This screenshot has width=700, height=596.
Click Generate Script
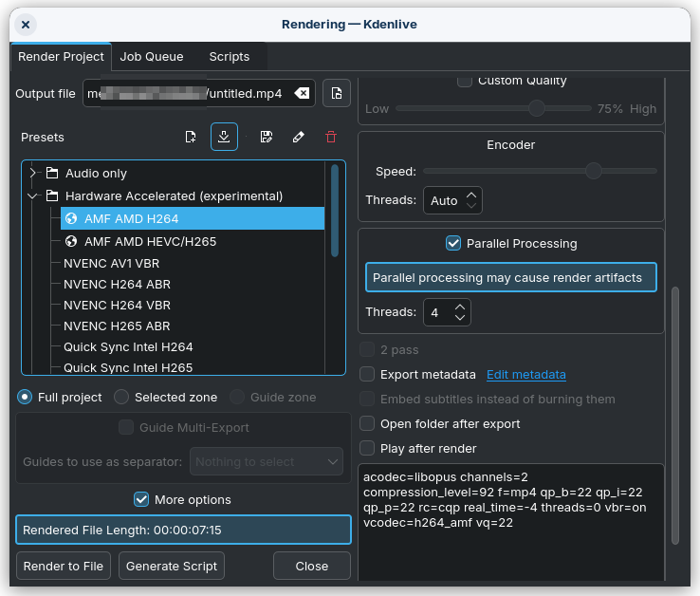[x=172, y=566]
